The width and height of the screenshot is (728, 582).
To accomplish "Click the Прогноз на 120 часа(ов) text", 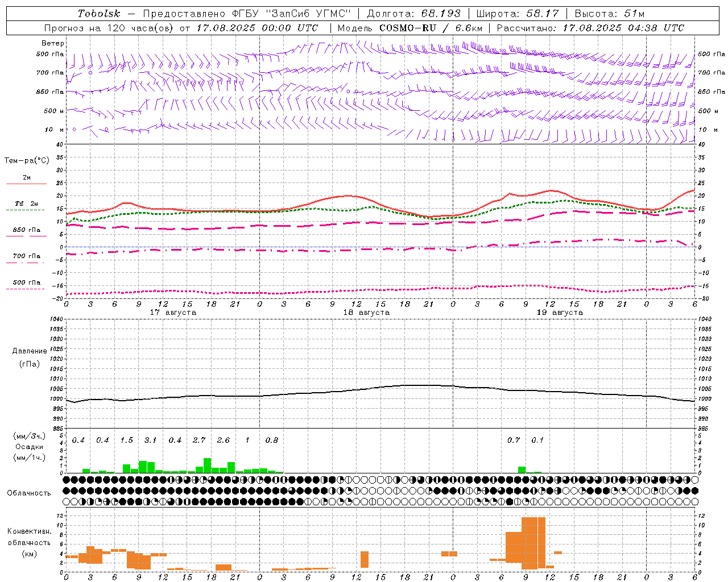I will 109,28.
